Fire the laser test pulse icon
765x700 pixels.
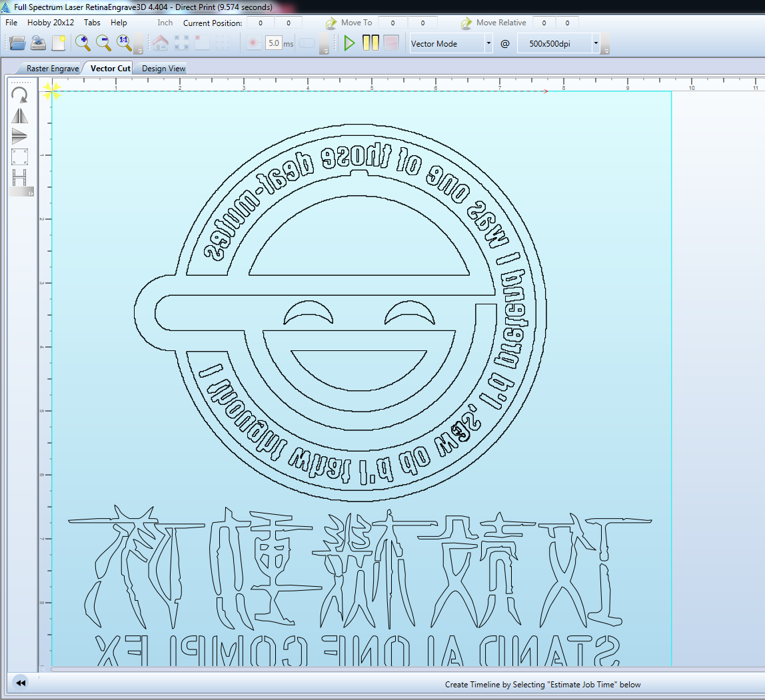[253, 43]
